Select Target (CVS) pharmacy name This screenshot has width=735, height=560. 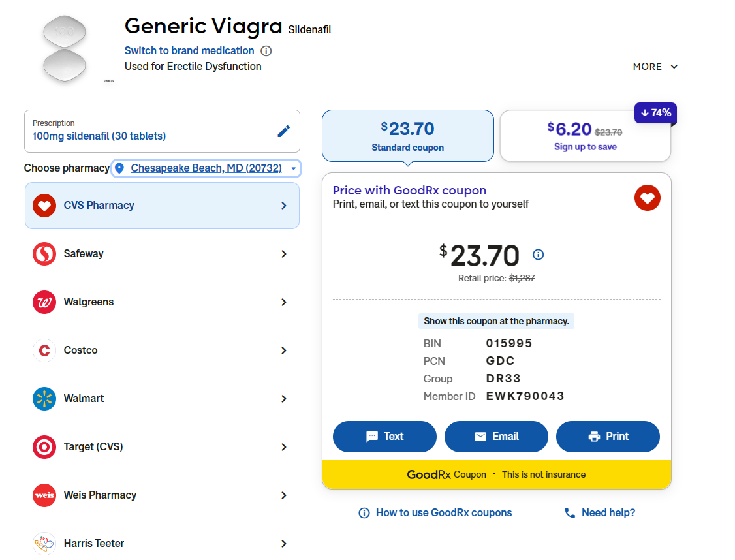(x=93, y=446)
